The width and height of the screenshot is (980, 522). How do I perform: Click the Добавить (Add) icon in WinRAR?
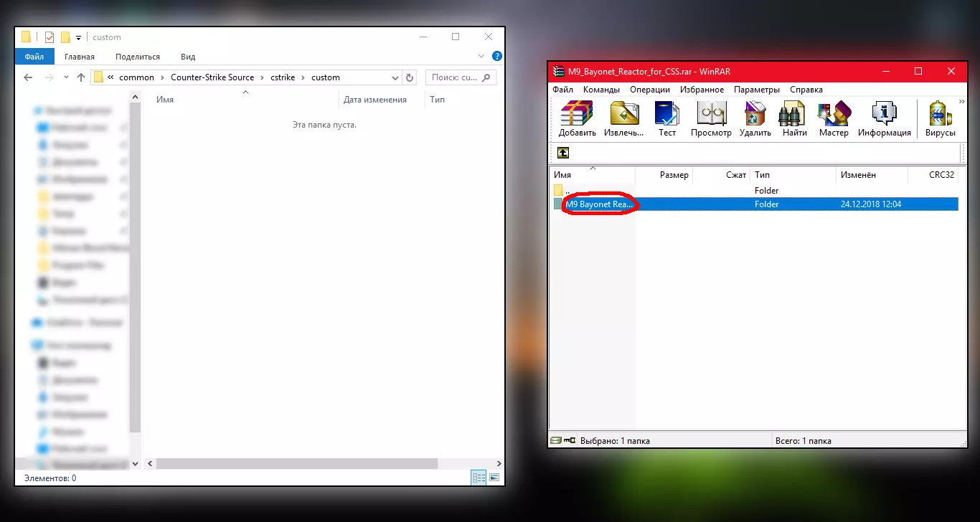(577, 113)
